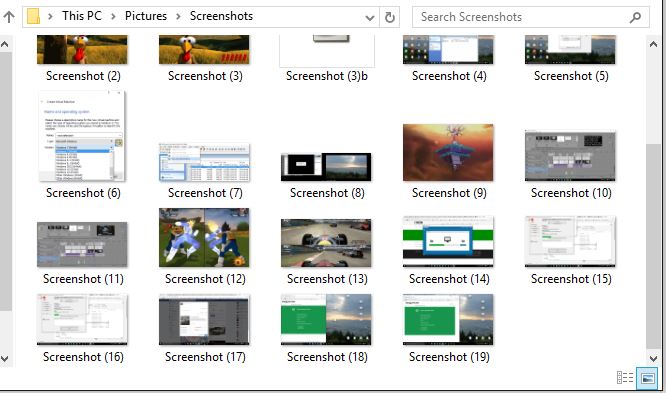666x393 pixels.
Task: Click the Screenshot (6) file name
Action: 83,193
